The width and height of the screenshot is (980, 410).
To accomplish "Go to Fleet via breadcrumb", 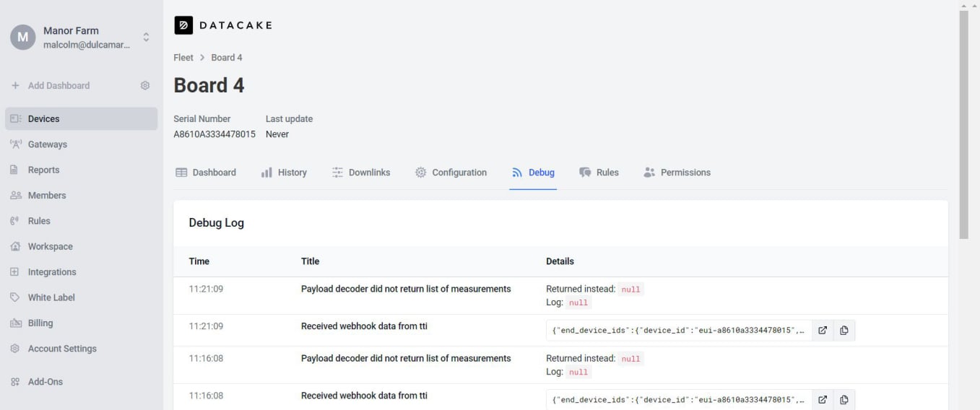I will 183,58.
